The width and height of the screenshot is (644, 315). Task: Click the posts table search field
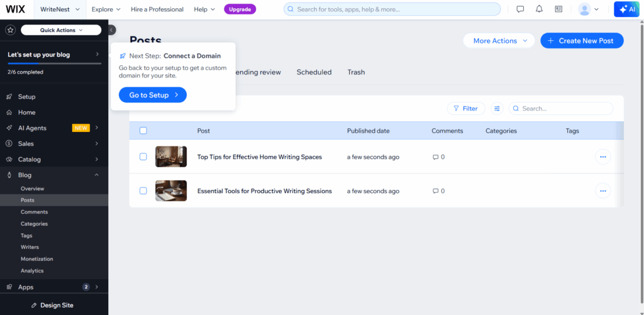coord(560,108)
